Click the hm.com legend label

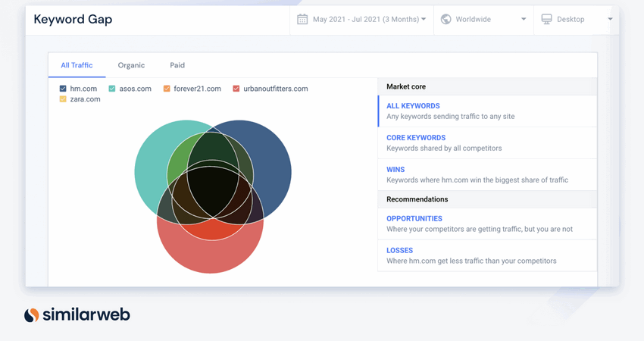coord(83,89)
